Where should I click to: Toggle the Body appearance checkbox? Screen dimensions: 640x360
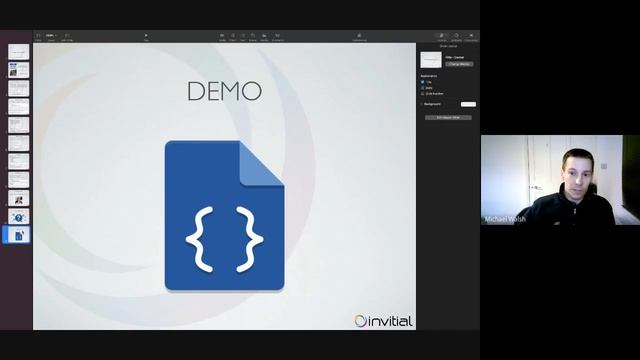[422, 88]
